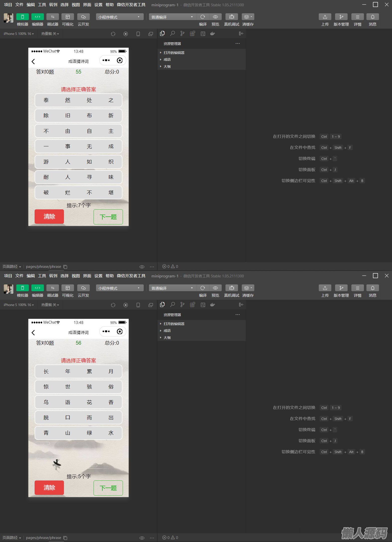Open iPhone 5 device dropdown in upper window

pyautogui.click(x=19, y=34)
